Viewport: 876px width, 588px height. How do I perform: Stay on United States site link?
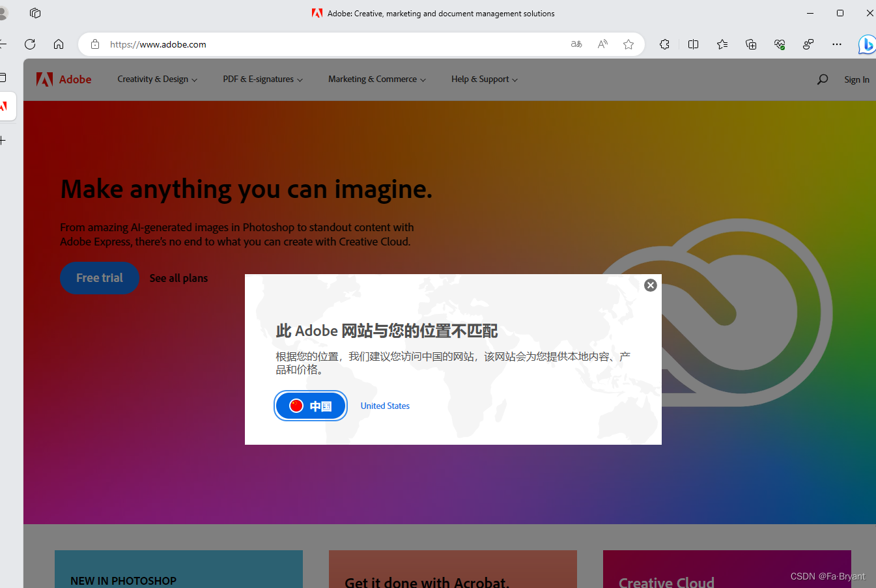[385, 406]
